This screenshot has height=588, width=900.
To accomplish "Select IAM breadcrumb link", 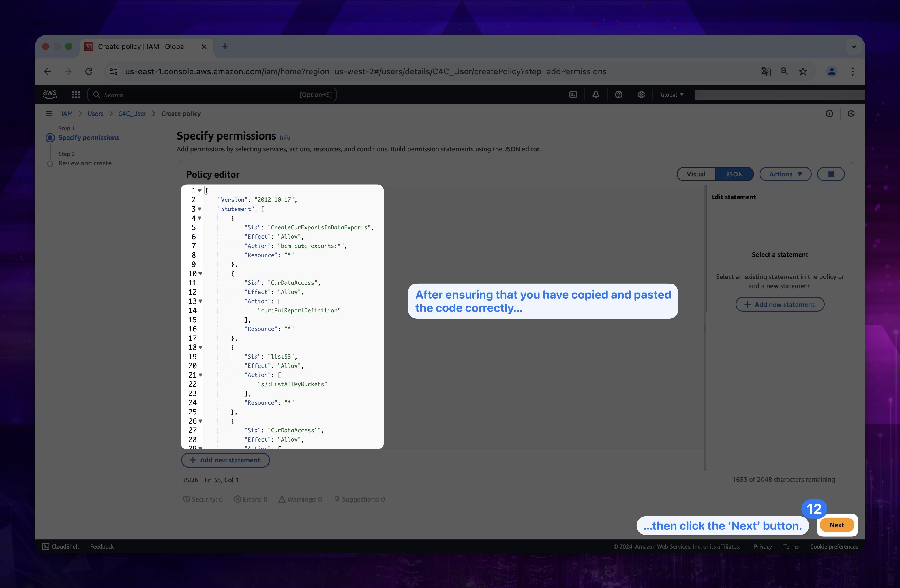I will (x=66, y=114).
